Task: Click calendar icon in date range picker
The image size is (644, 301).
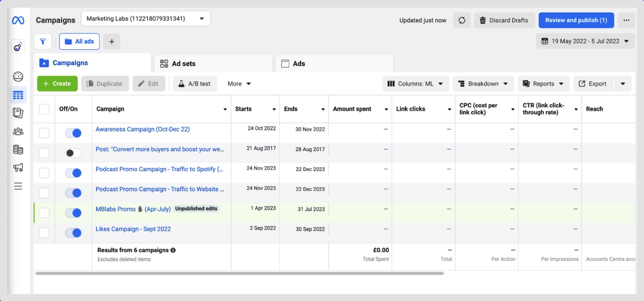Action: tap(545, 41)
